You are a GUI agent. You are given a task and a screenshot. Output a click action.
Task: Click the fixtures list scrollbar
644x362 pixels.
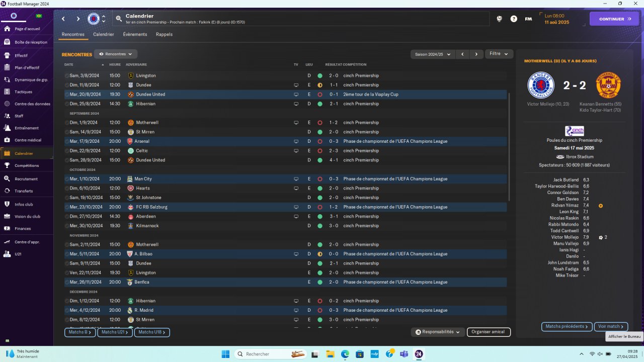click(510, 147)
